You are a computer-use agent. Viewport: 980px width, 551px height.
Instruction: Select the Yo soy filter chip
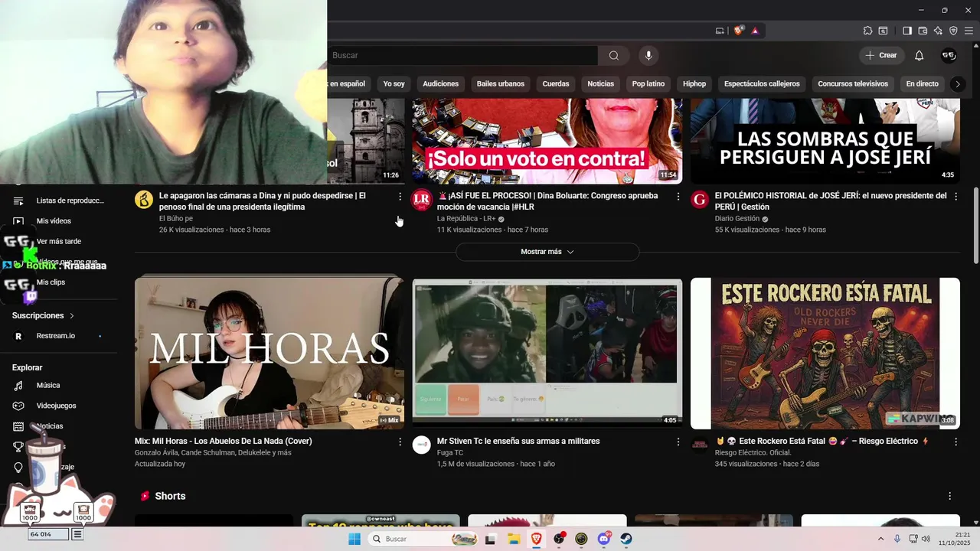click(394, 83)
